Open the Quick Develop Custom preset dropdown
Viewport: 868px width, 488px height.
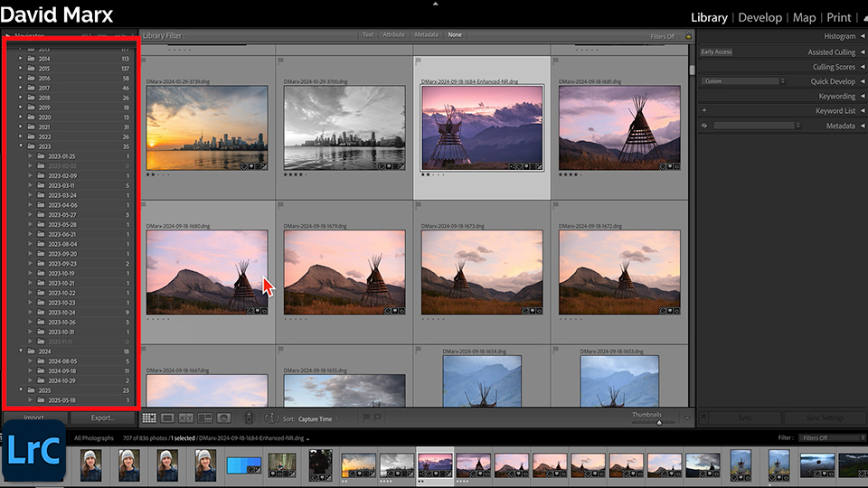tap(743, 81)
